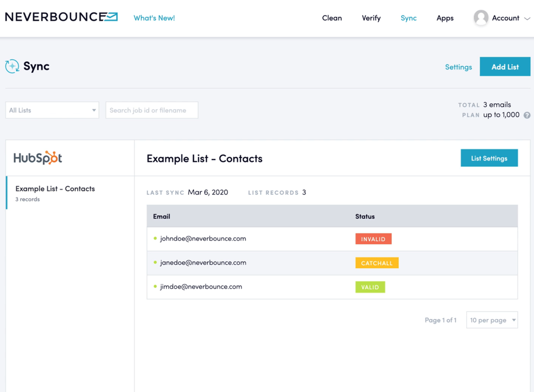
Task: Click the LIST RECORDS label
Action: coord(273,192)
